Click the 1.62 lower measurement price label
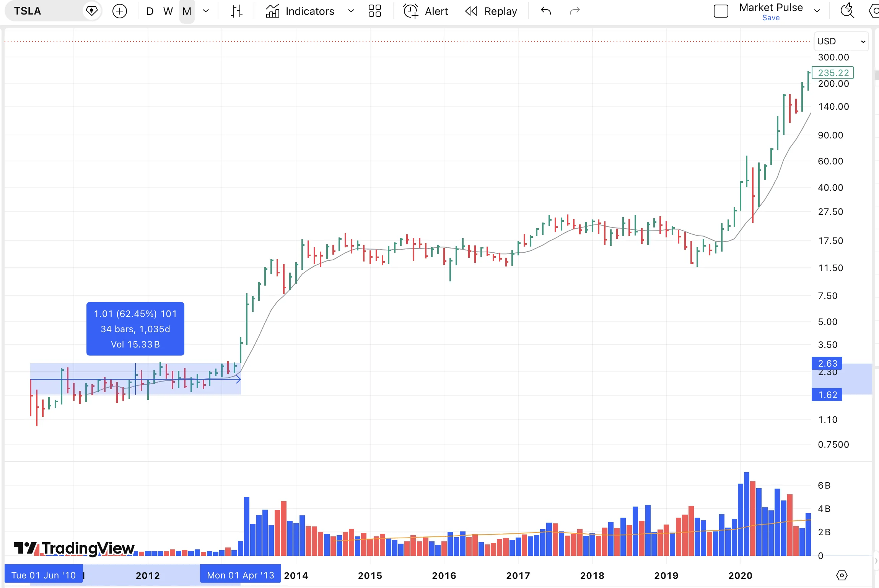The height and width of the screenshot is (588, 879). click(827, 395)
